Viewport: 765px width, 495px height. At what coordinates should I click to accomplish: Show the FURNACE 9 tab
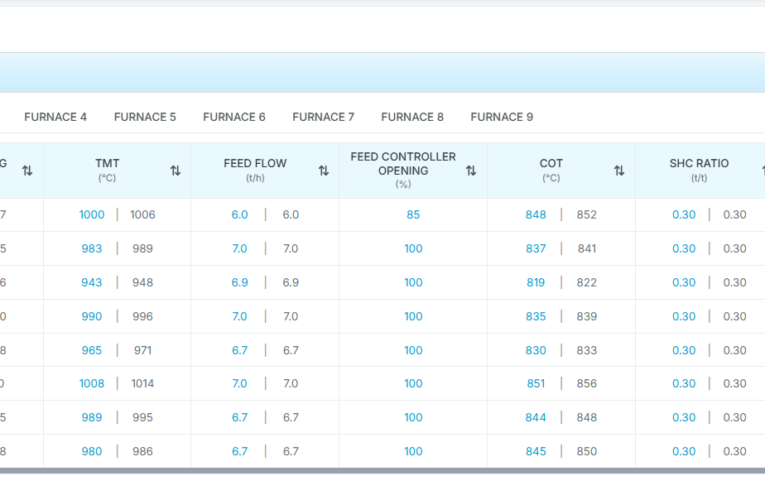(x=502, y=117)
